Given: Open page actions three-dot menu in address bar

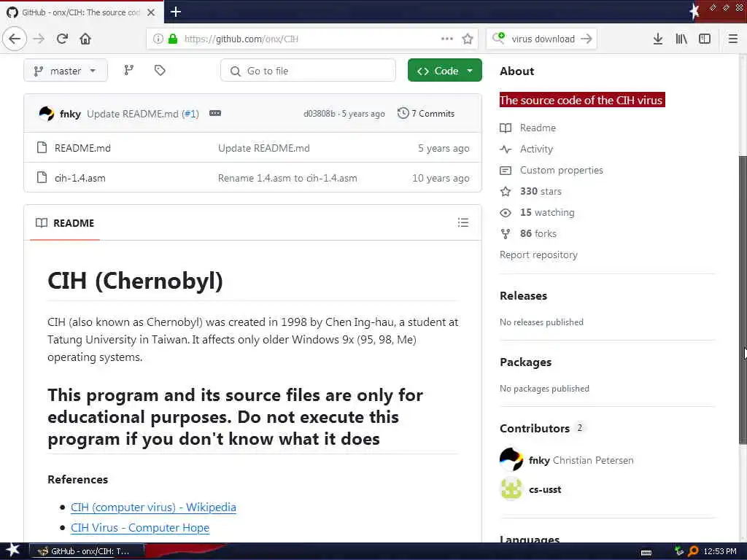Looking at the screenshot, I should pyautogui.click(x=447, y=39).
